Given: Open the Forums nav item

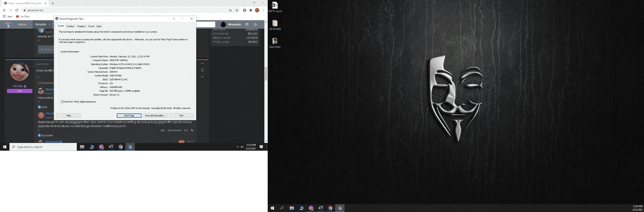Looking at the screenshot, I should [41, 24].
